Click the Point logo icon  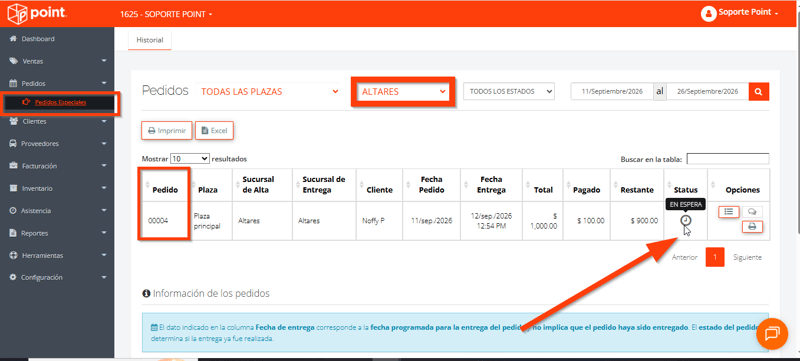(17, 14)
